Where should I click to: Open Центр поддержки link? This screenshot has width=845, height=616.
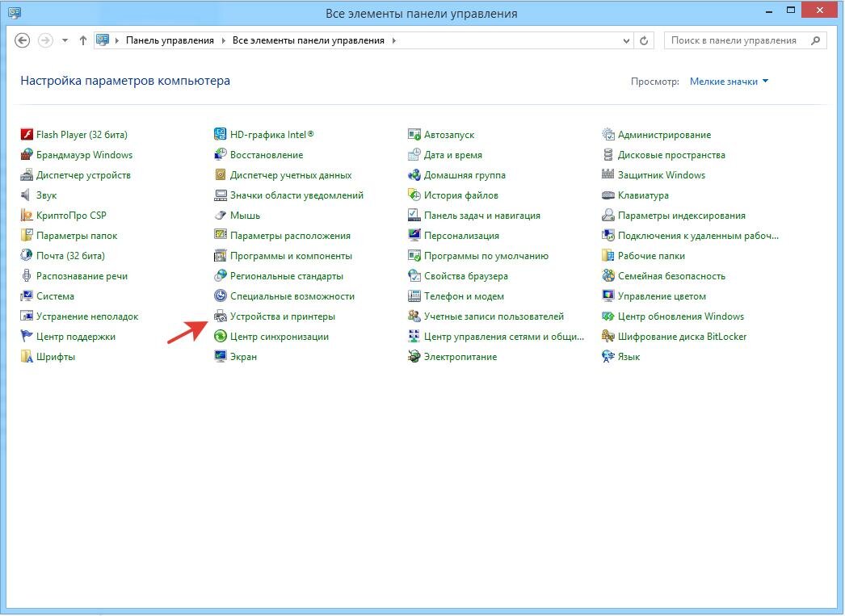coord(76,337)
